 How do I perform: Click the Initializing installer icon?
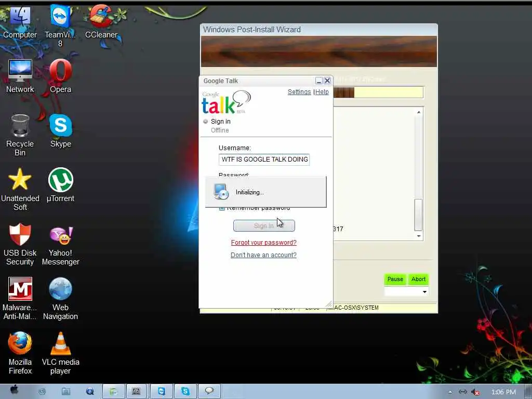coord(221,192)
